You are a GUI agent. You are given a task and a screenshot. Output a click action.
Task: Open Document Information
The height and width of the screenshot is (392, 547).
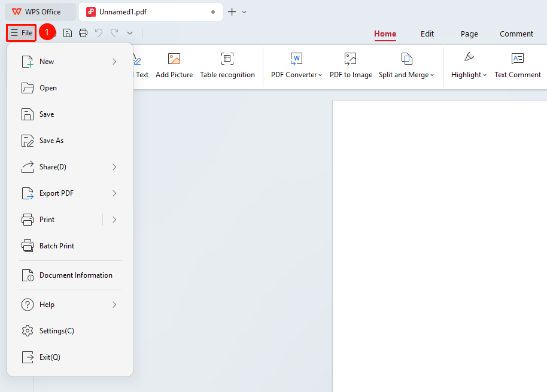70,275
